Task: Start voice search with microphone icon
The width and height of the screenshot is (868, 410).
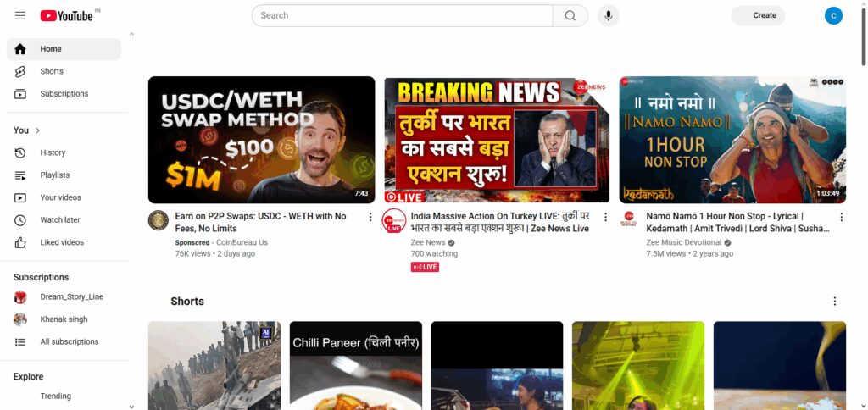Action: point(609,15)
